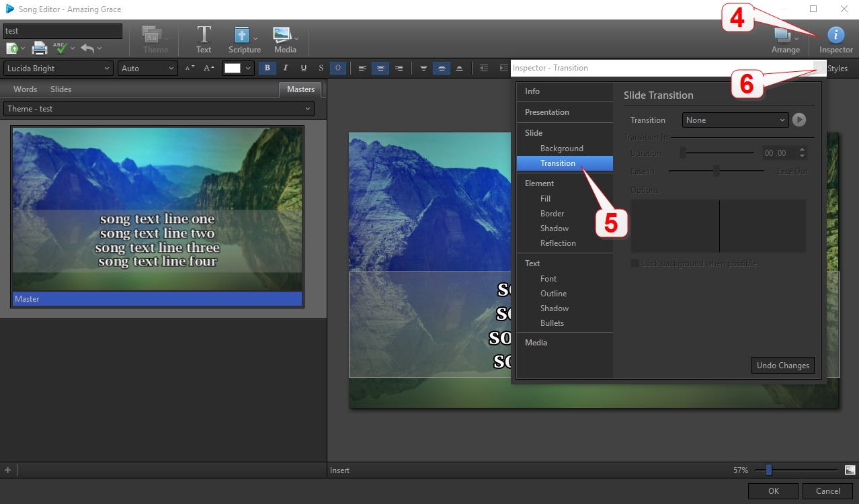Switch to the Masters tab
The height and width of the screenshot is (504, 859).
(x=300, y=89)
